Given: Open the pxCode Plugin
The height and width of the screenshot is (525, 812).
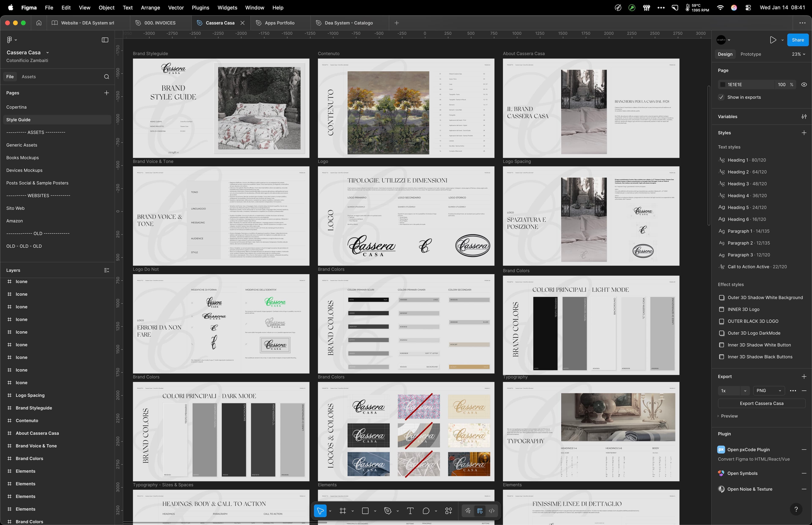Looking at the screenshot, I should click(748, 450).
